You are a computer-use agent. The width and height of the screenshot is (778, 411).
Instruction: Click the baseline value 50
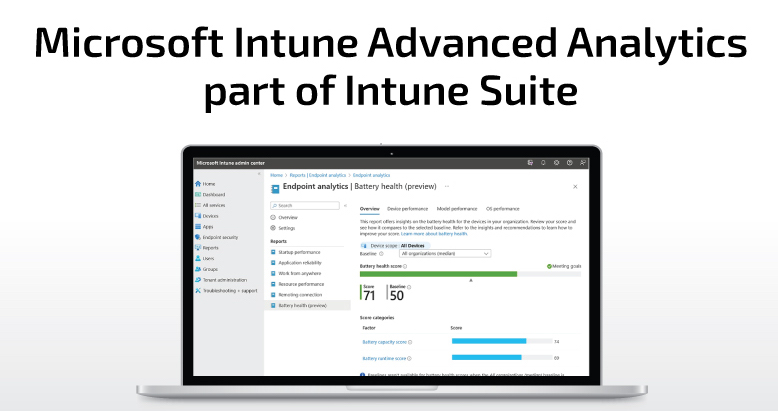(396, 296)
